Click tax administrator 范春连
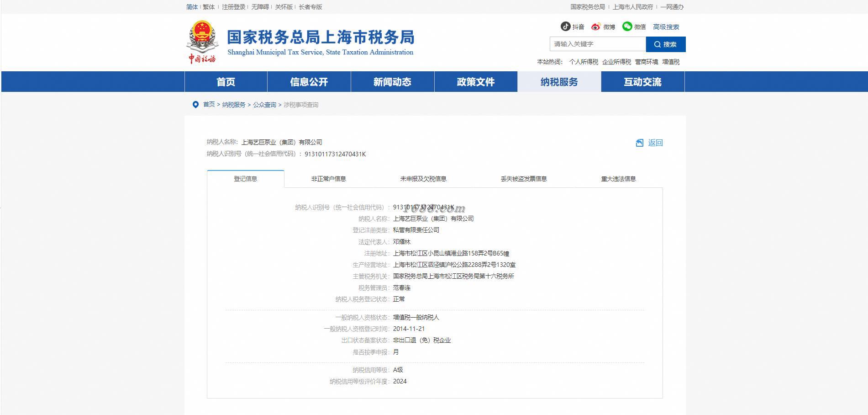The width and height of the screenshot is (868, 415). point(402,287)
